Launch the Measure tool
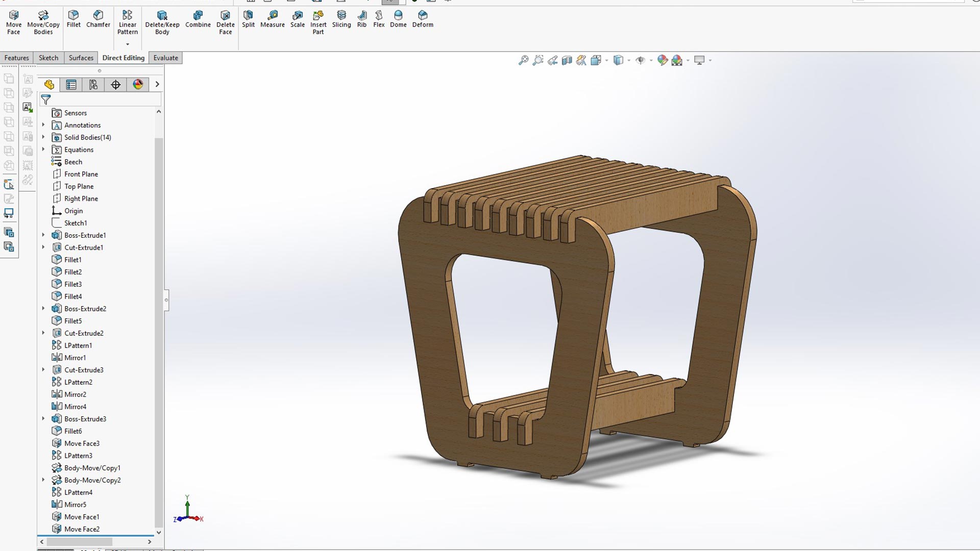980x551 pixels. point(273,19)
